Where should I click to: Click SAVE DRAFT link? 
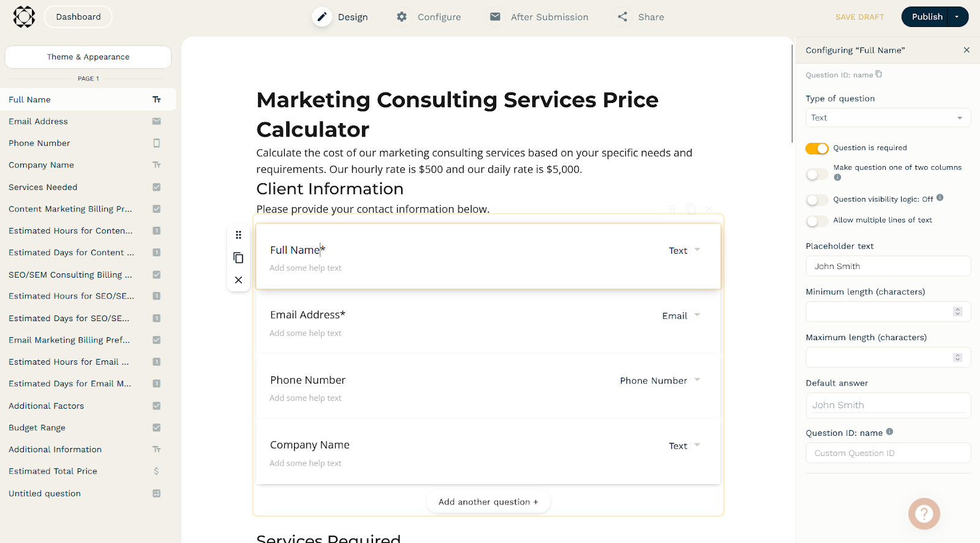(x=859, y=17)
